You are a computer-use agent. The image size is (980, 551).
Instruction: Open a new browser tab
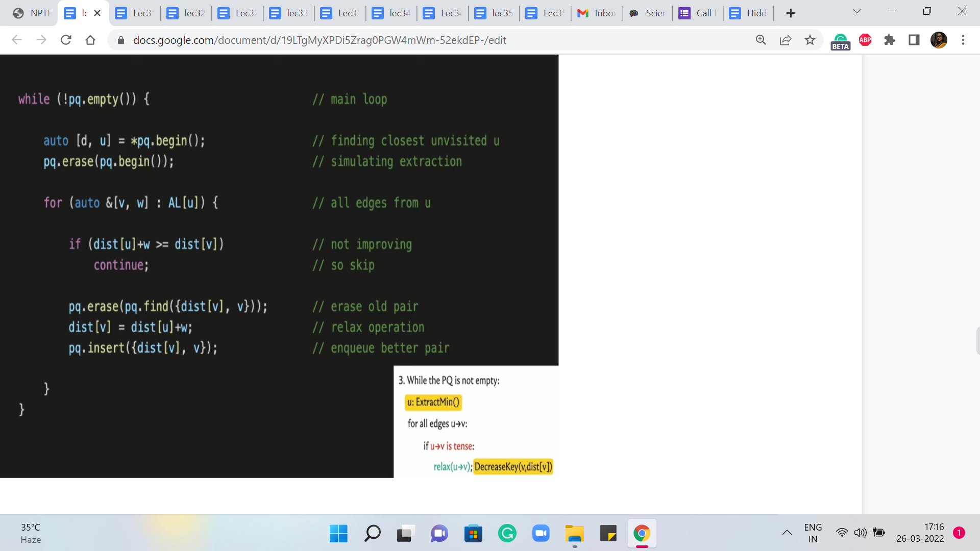[x=791, y=13]
